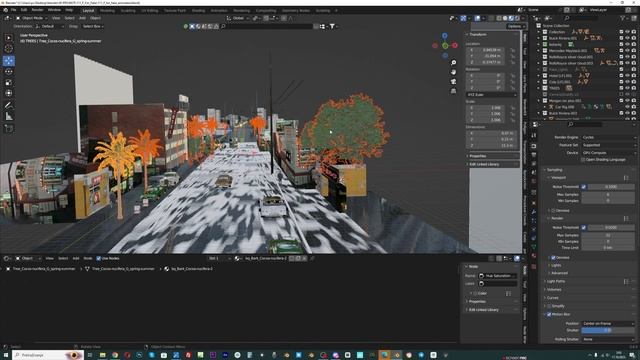Open viewport Options button
Viewport: 640px width, 360px height.
[x=516, y=26]
